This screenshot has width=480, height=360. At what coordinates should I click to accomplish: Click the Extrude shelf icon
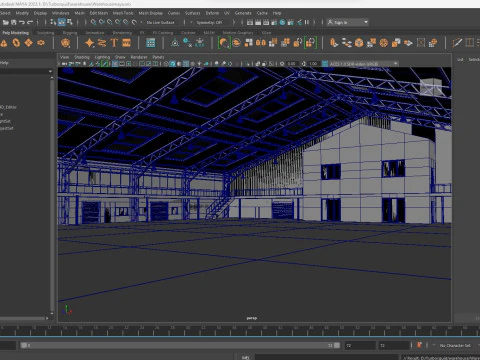tap(334, 43)
